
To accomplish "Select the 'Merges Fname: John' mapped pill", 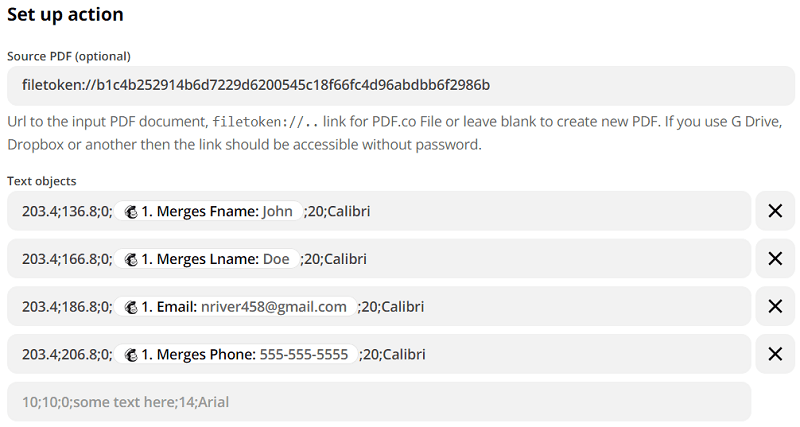I will click(217, 211).
